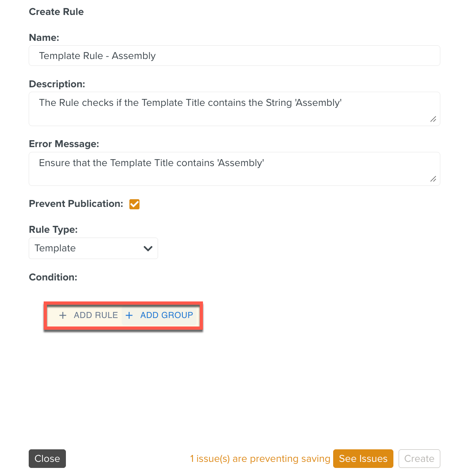Grab the Description box resize handle

click(433, 119)
